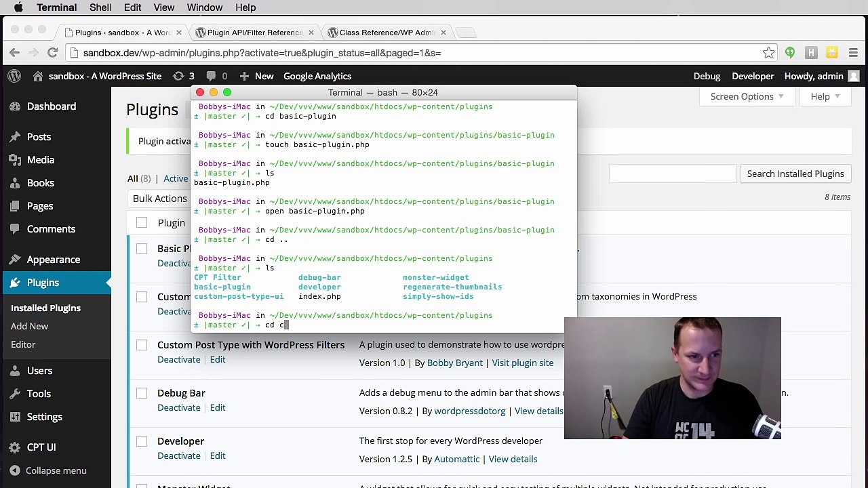Image resolution: width=868 pixels, height=488 pixels.
Task: Open Chrome hamburger menu icon
Action: [854, 52]
